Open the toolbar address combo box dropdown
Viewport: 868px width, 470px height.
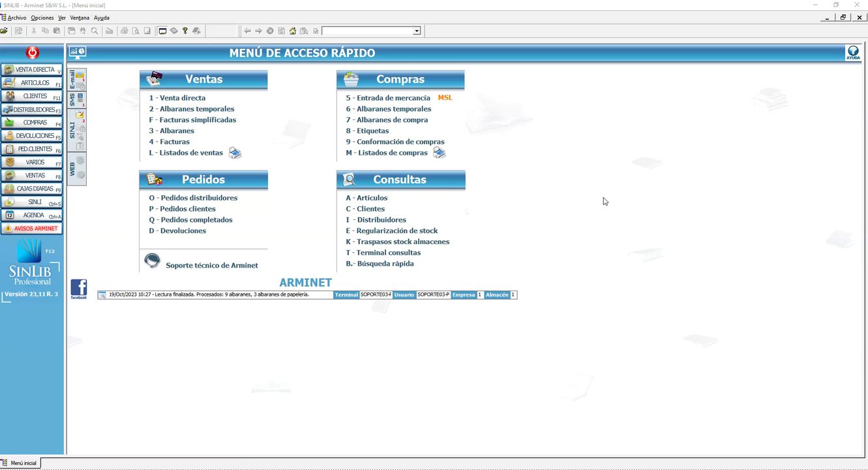(417, 31)
